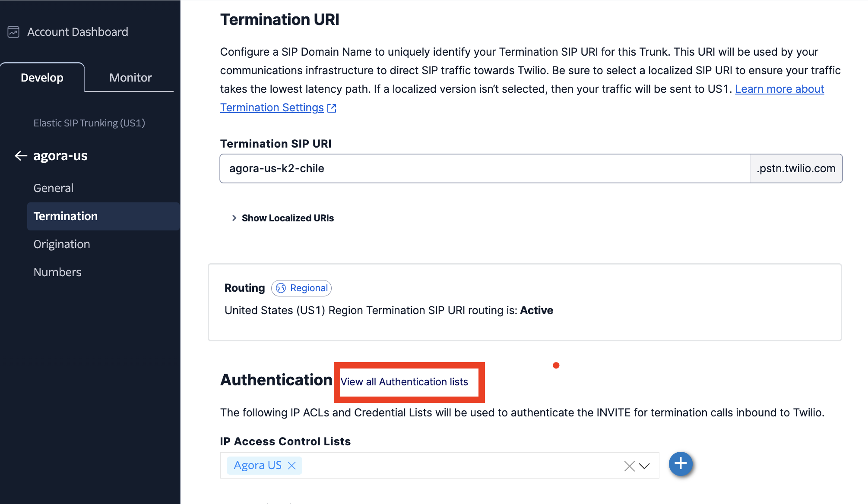The image size is (868, 504).
Task: Click the Account Dashboard icon
Action: coord(13,32)
